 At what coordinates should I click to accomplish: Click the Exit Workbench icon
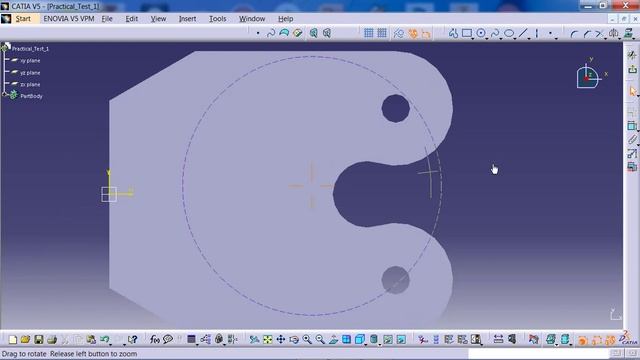(632, 69)
